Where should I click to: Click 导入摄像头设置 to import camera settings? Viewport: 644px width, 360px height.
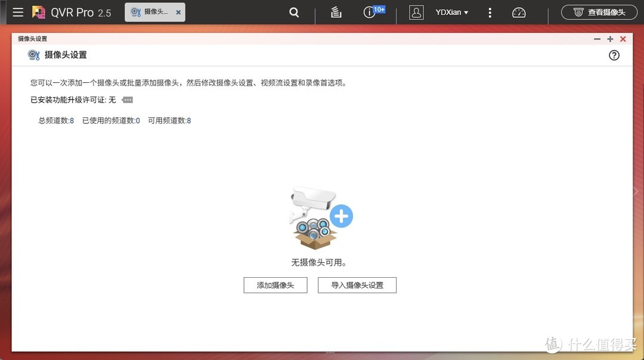pos(357,285)
